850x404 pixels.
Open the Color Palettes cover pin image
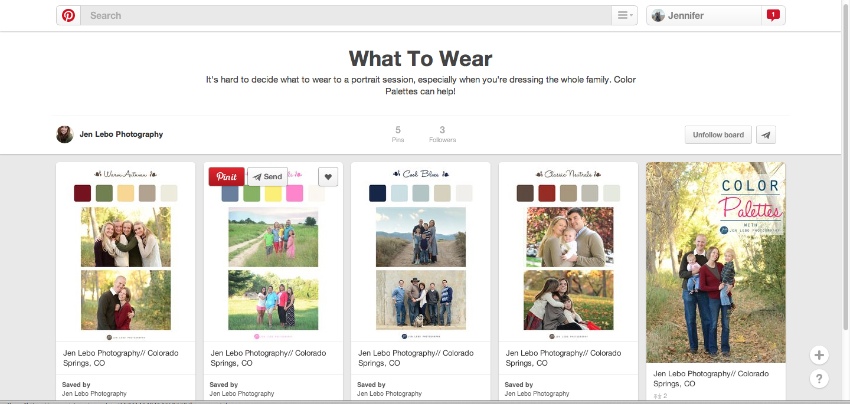point(716,262)
